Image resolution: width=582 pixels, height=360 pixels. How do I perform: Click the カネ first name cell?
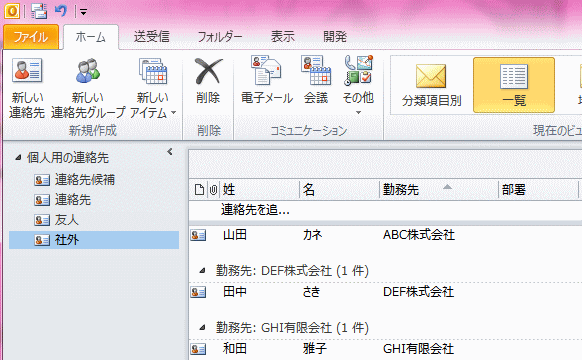[x=313, y=235]
